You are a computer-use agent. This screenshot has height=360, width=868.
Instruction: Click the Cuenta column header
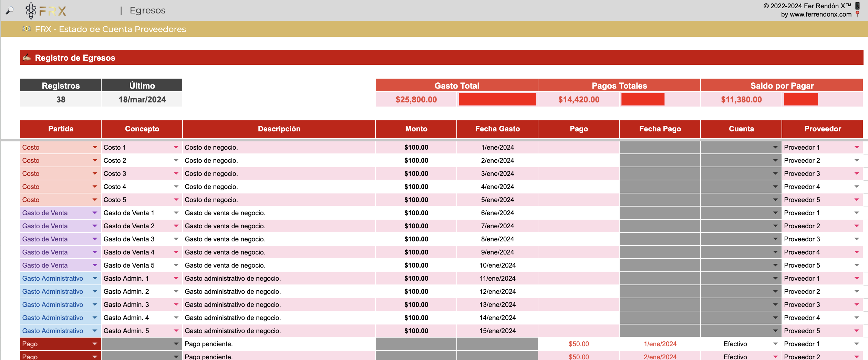pos(741,129)
